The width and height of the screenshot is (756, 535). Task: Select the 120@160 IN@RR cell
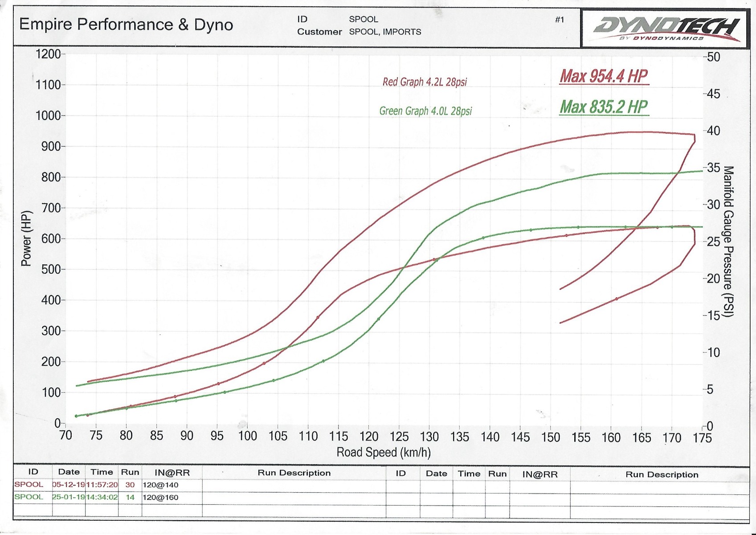[160, 498]
